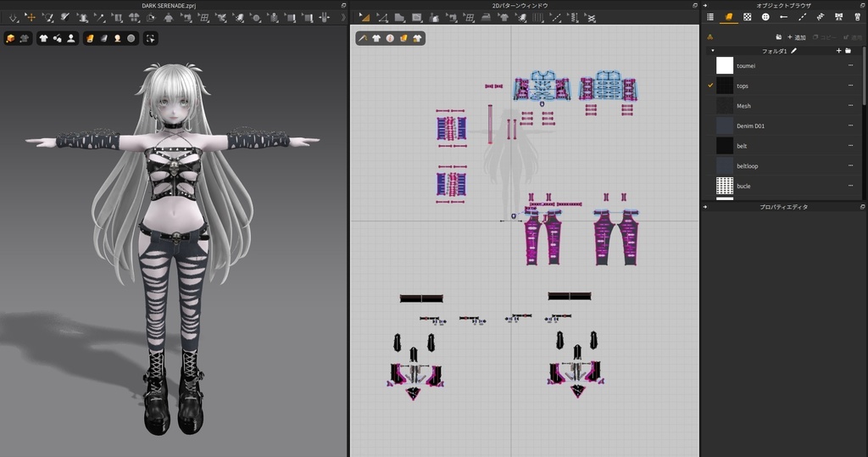Select the orange Select/Move tool in 3D toolbar

31,18
